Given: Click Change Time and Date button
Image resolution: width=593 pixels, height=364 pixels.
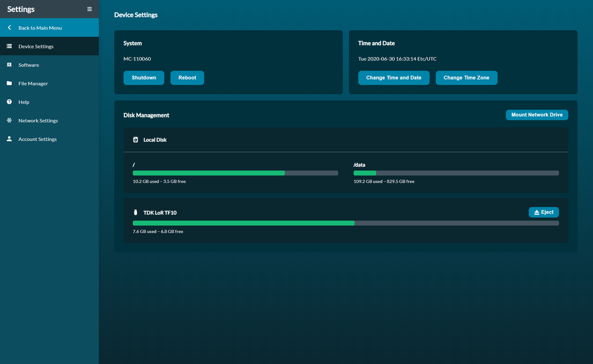Looking at the screenshot, I should 394,78.
